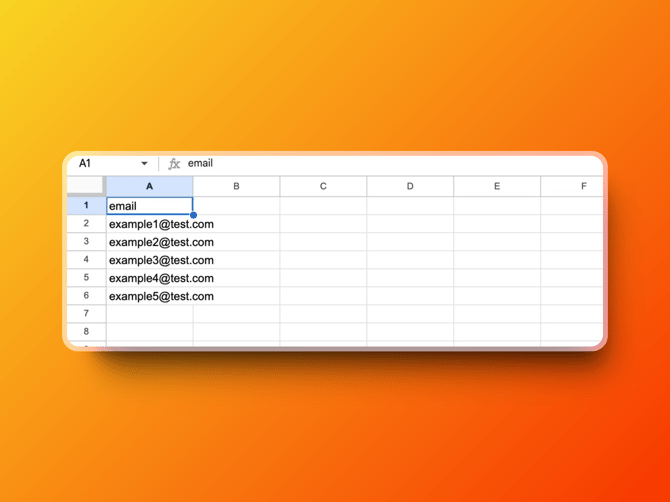
Task: Select column E header
Action: coord(497,186)
